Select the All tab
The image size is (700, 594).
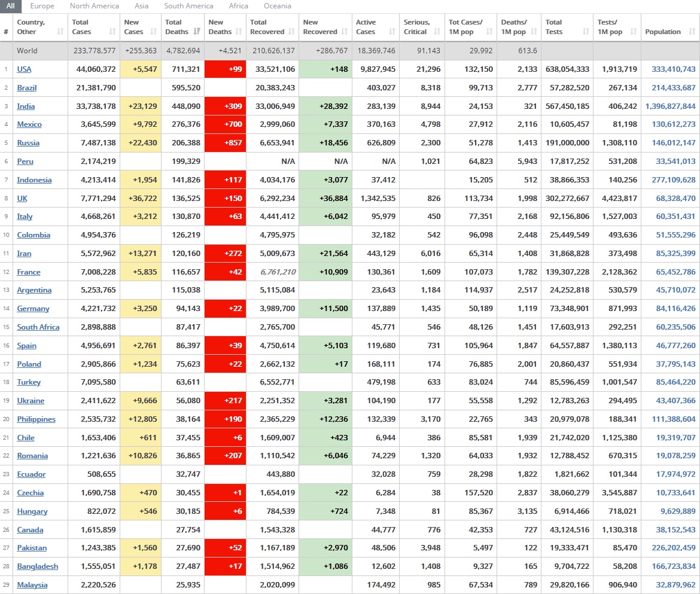(11, 6)
